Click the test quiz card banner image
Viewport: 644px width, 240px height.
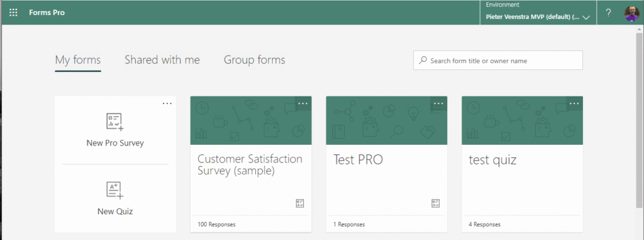[x=522, y=120]
